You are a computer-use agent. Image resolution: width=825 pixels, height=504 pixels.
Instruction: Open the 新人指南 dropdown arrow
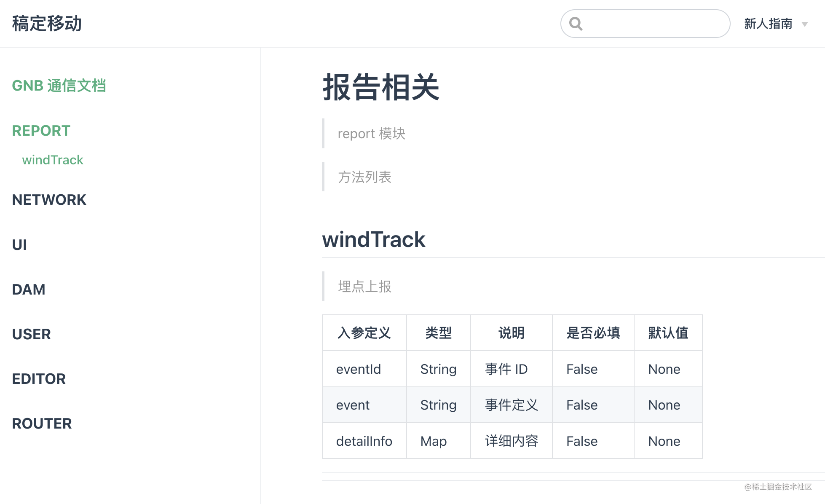804,24
